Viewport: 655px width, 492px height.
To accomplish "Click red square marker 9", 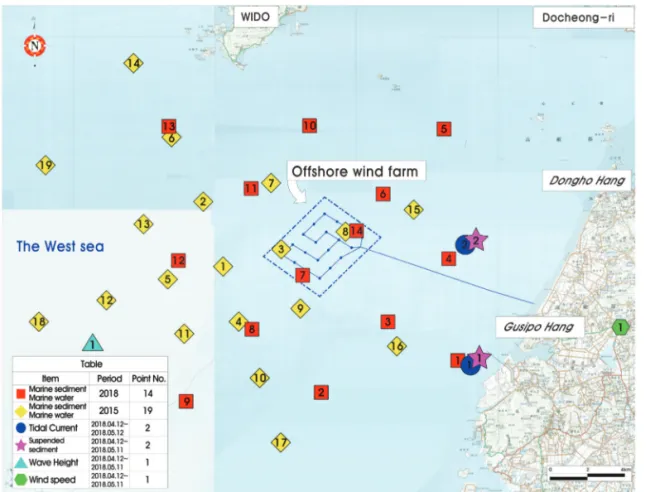I will (186, 401).
